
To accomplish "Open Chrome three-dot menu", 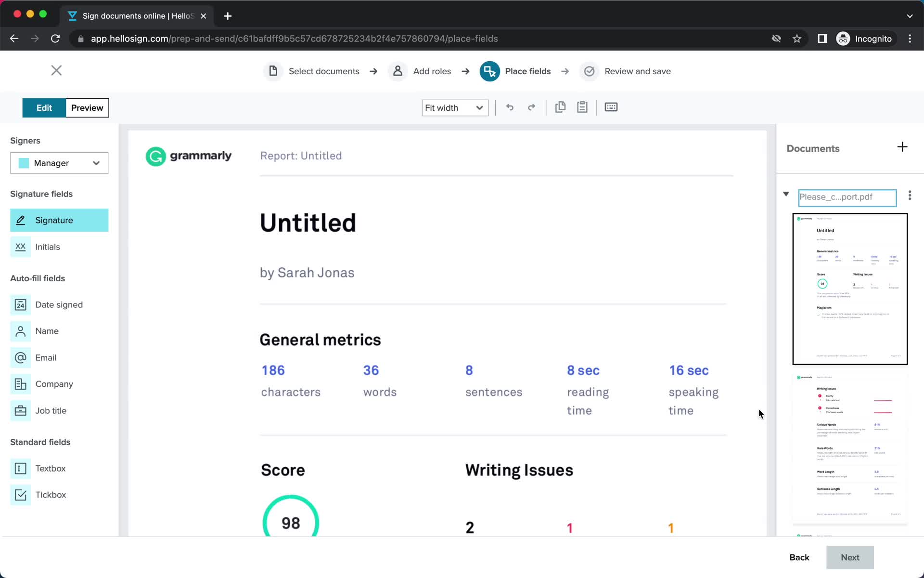I will 910,39.
